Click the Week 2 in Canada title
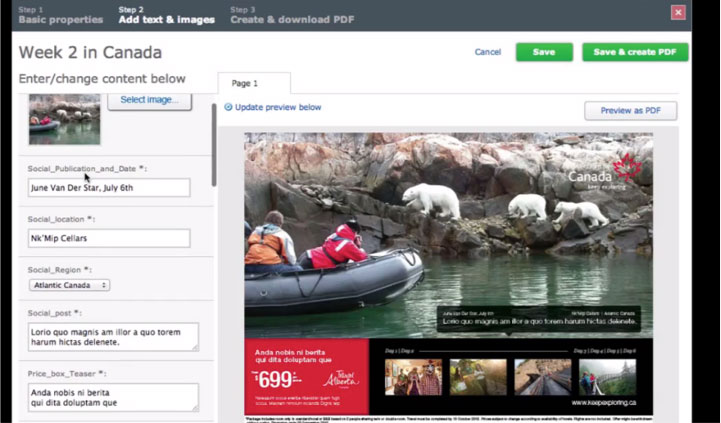The height and width of the screenshot is (423, 721). click(90, 52)
